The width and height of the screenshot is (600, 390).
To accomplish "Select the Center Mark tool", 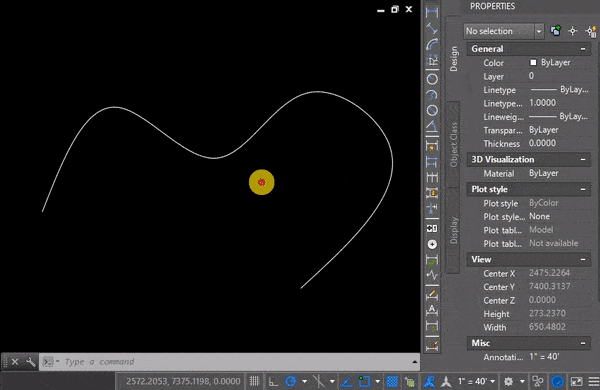I will click(432, 244).
